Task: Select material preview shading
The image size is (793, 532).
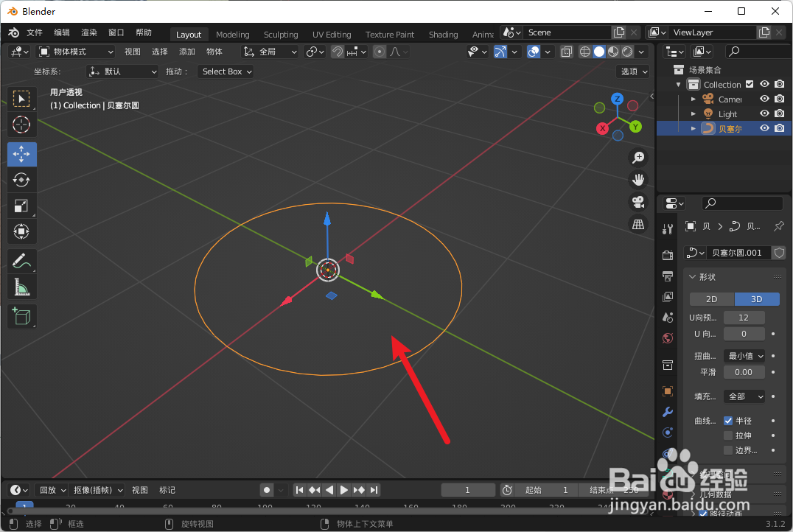Action: pos(613,52)
